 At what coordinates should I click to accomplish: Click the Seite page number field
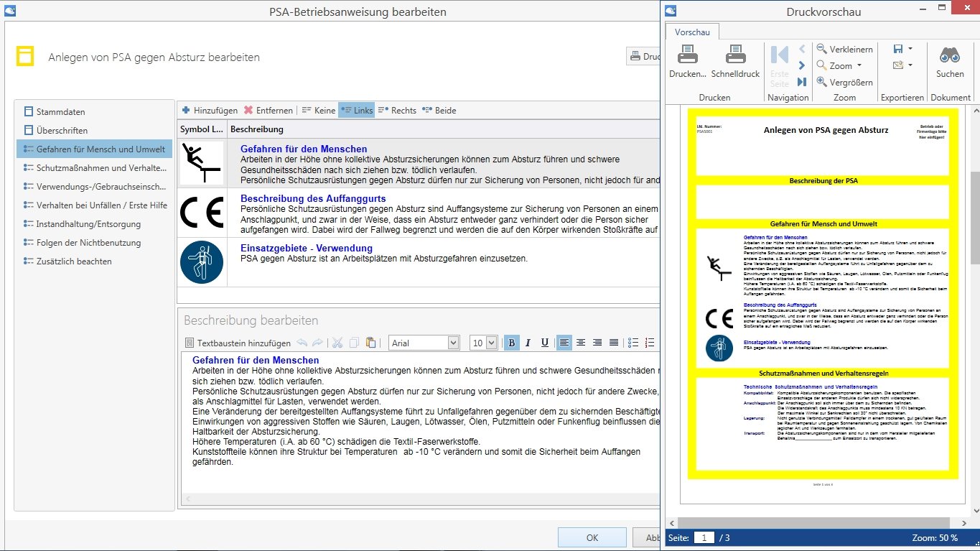(704, 537)
